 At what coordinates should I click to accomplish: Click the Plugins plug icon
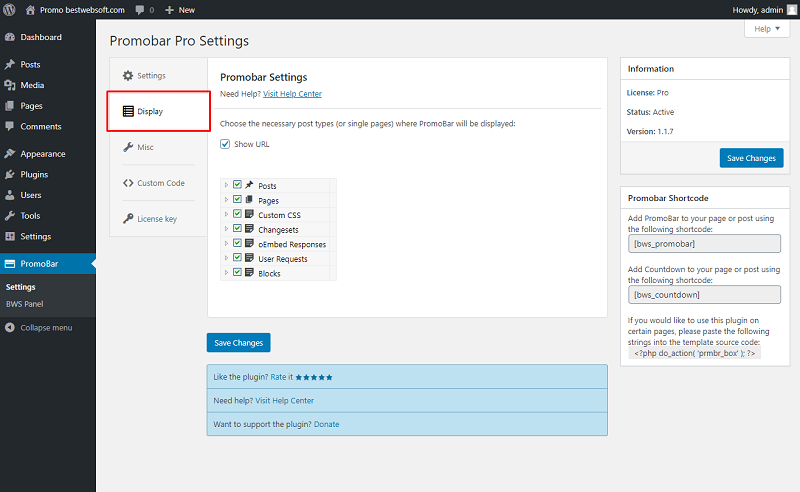tap(10, 175)
